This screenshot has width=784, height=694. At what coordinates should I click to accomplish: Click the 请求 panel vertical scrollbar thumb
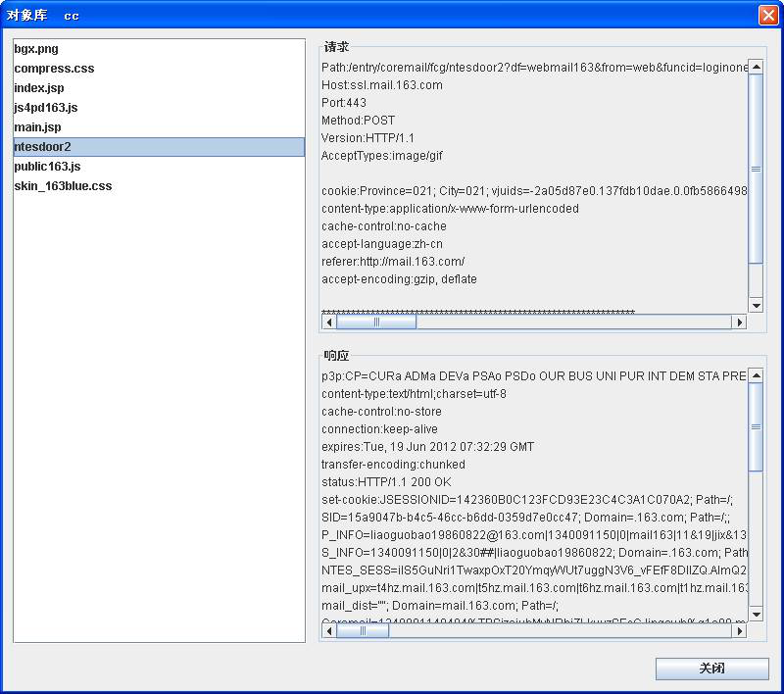click(756, 167)
